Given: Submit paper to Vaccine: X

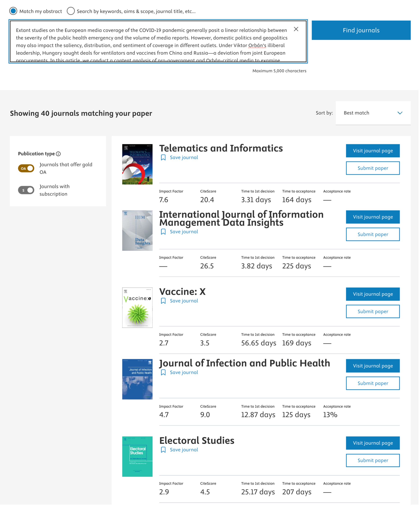Looking at the screenshot, I should 373,312.
